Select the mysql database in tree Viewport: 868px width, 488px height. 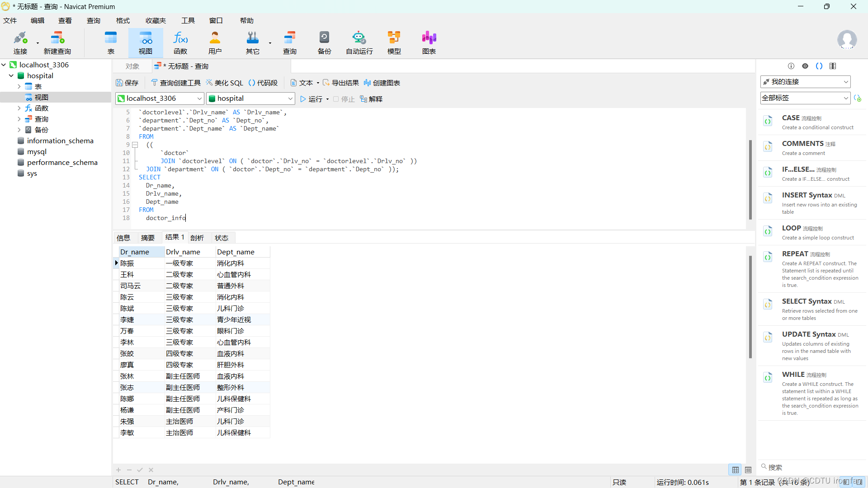click(x=37, y=151)
